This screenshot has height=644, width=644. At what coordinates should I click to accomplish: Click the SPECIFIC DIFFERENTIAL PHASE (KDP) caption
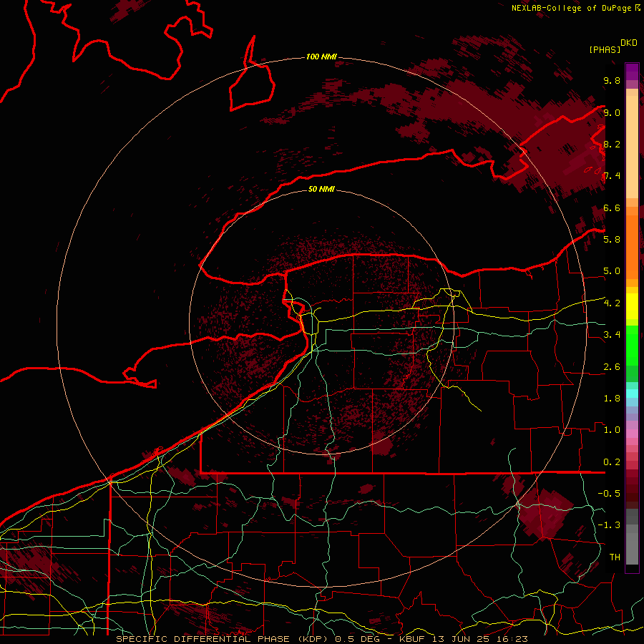coord(223,639)
